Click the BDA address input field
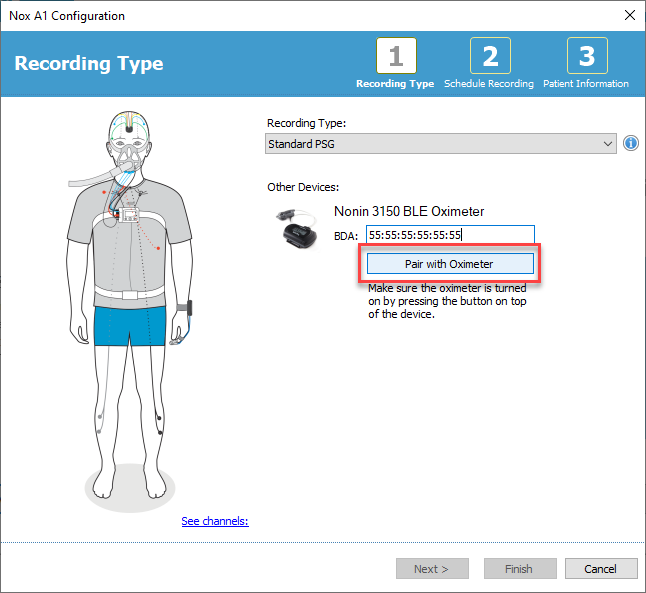The width and height of the screenshot is (646, 593). pos(450,235)
